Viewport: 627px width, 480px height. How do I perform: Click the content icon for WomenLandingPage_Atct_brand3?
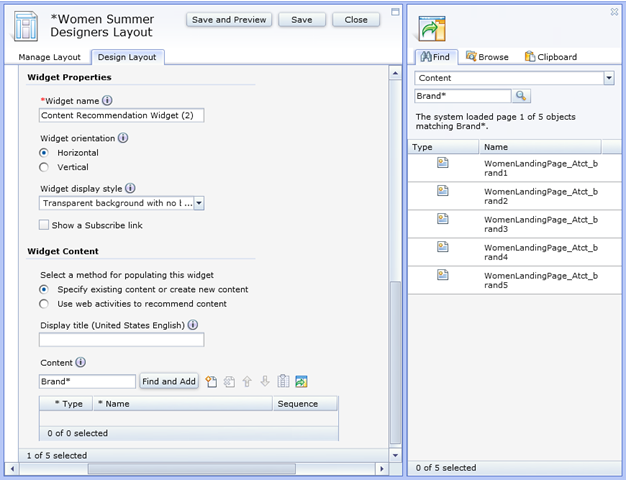[x=443, y=219]
